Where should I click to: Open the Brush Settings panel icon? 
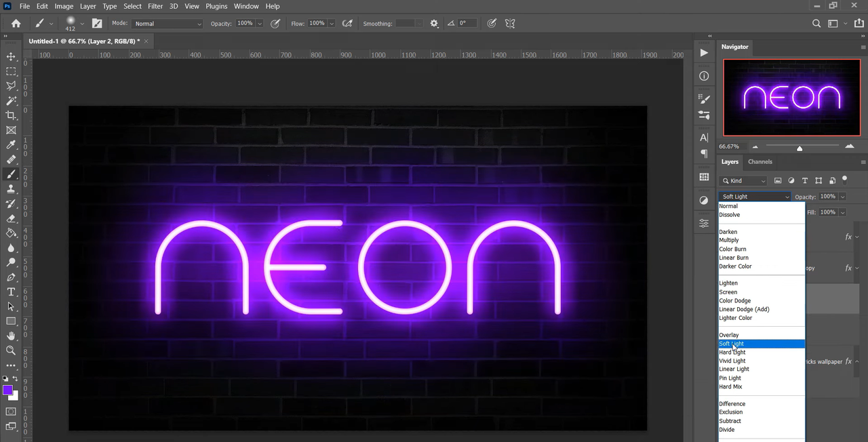coord(704,98)
